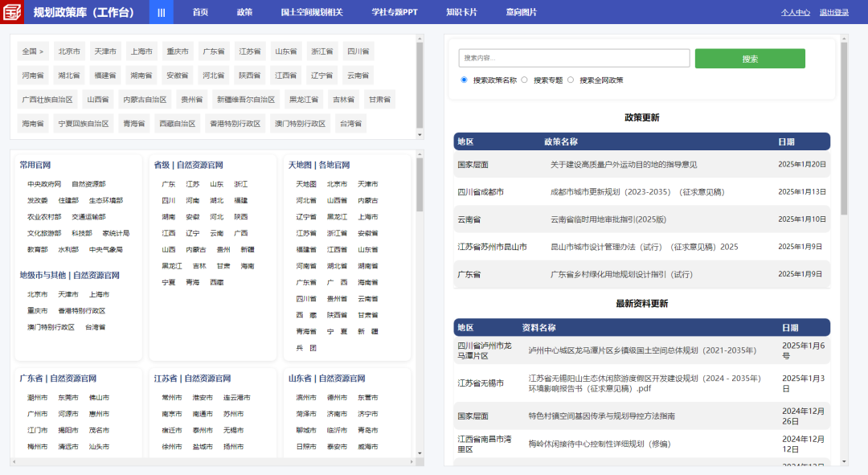Select 搜索专题 radio button
This screenshot has width=868, height=475.
click(x=524, y=80)
